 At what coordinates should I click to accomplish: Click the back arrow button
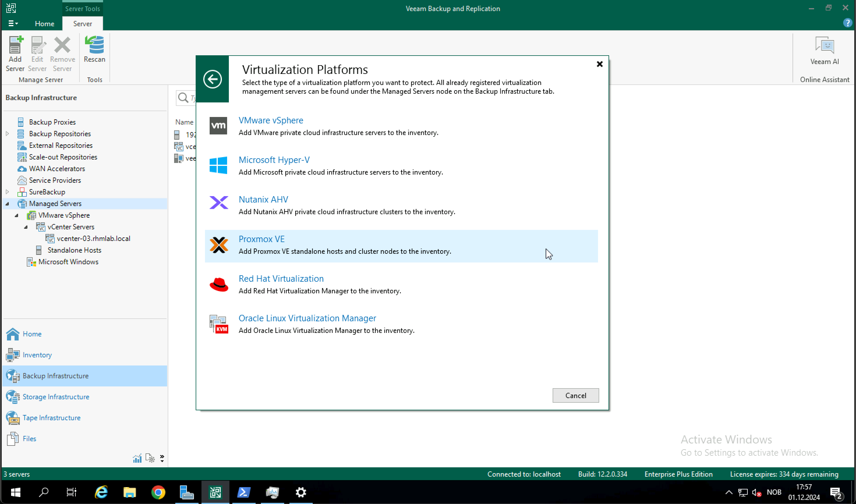pos(213,79)
